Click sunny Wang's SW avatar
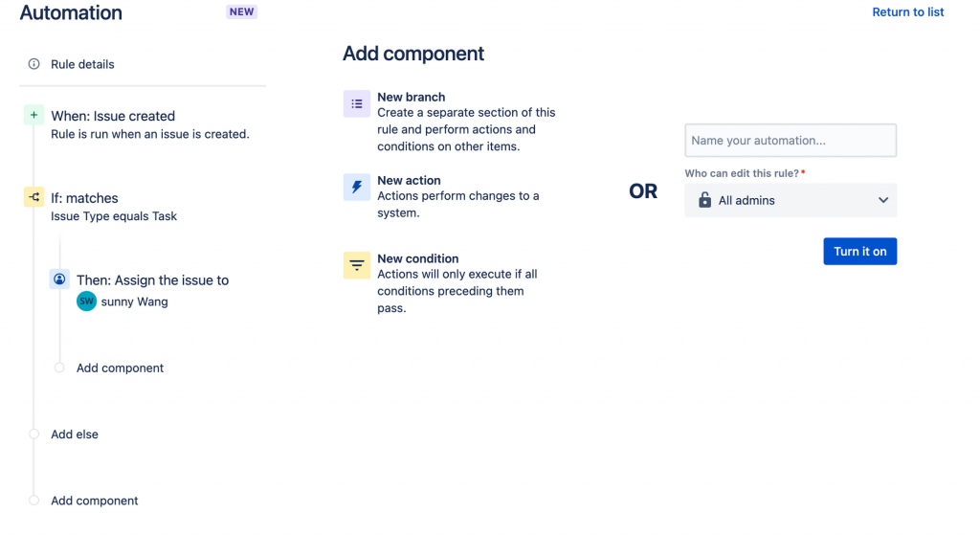Image resolution: width=980 pixels, height=535 pixels. pyautogui.click(x=87, y=301)
